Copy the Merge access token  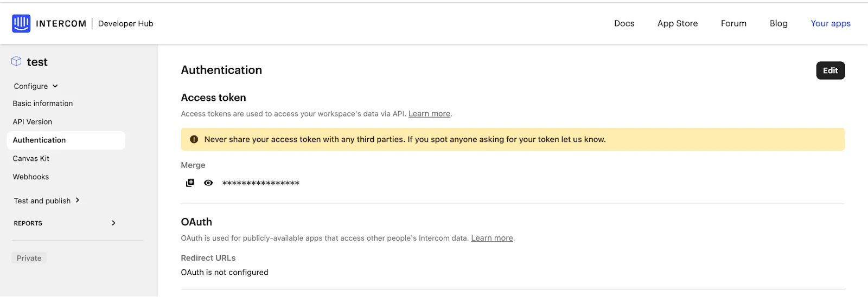click(x=190, y=183)
